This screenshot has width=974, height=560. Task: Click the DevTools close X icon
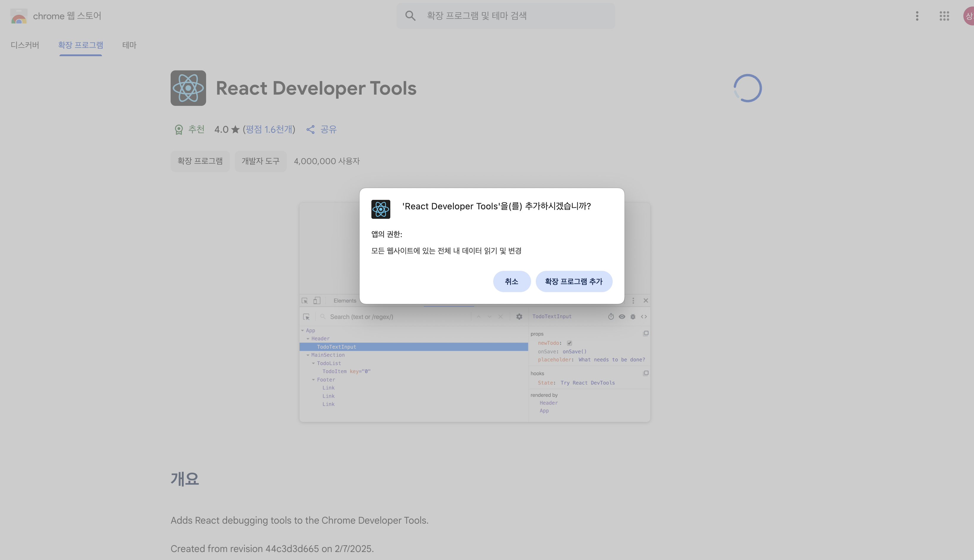click(x=645, y=301)
